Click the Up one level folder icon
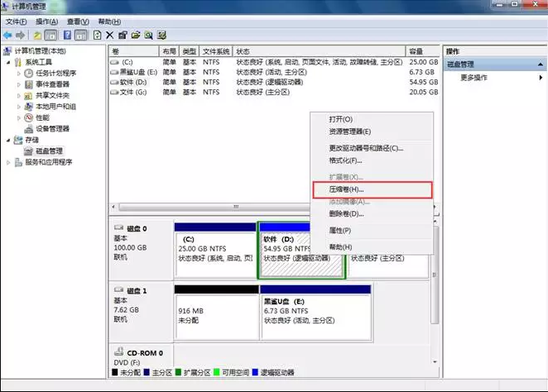 pos(37,36)
